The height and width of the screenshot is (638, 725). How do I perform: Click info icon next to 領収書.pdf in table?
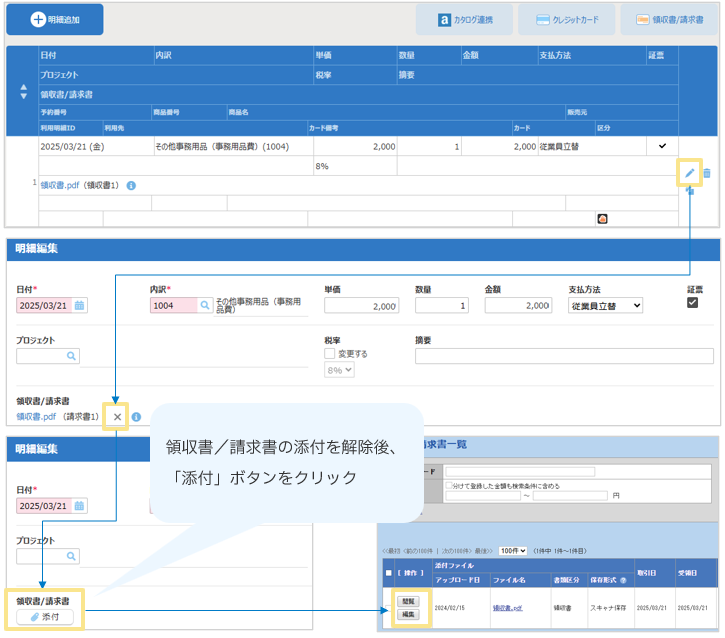click(x=131, y=185)
